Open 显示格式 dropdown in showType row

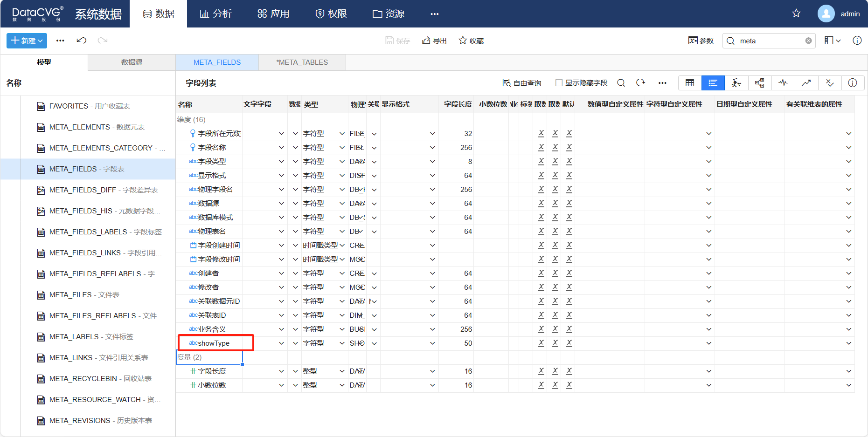coord(432,343)
